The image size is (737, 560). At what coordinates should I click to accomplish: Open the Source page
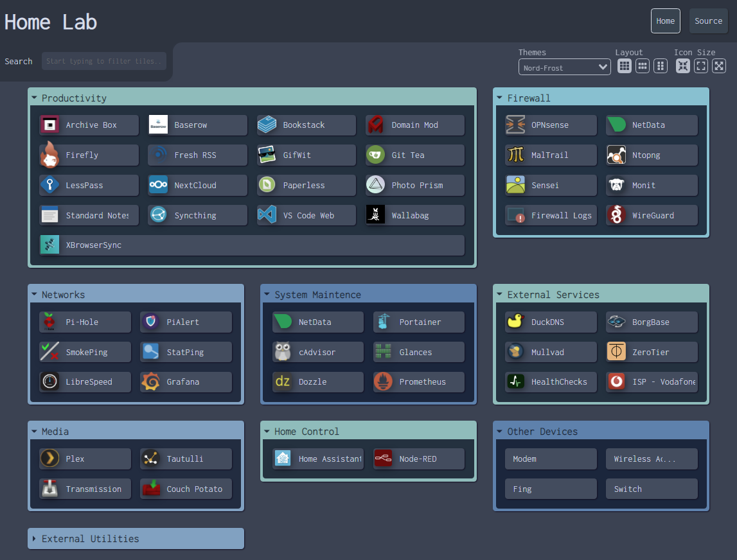pyautogui.click(x=708, y=21)
